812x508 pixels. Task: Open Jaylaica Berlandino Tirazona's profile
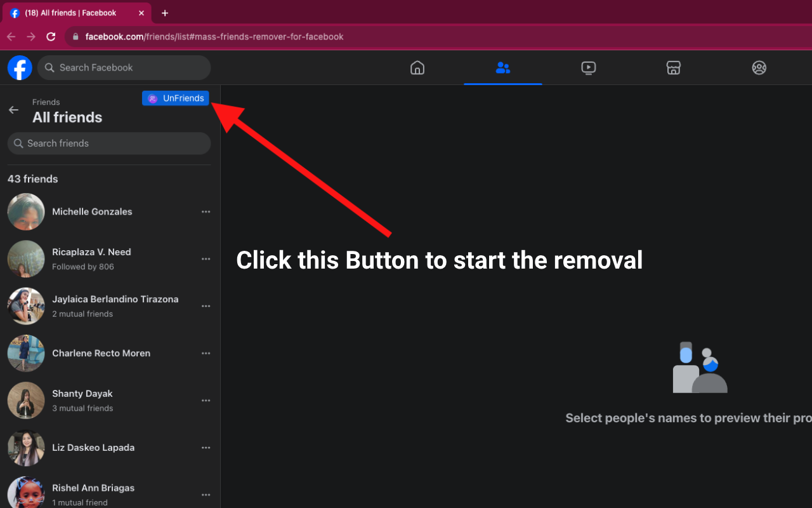(115, 299)
